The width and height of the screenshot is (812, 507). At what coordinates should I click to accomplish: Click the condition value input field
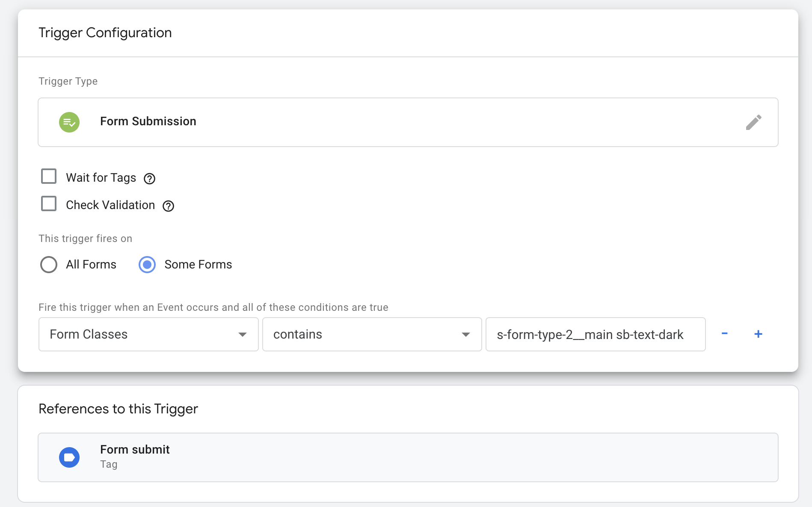595,334
